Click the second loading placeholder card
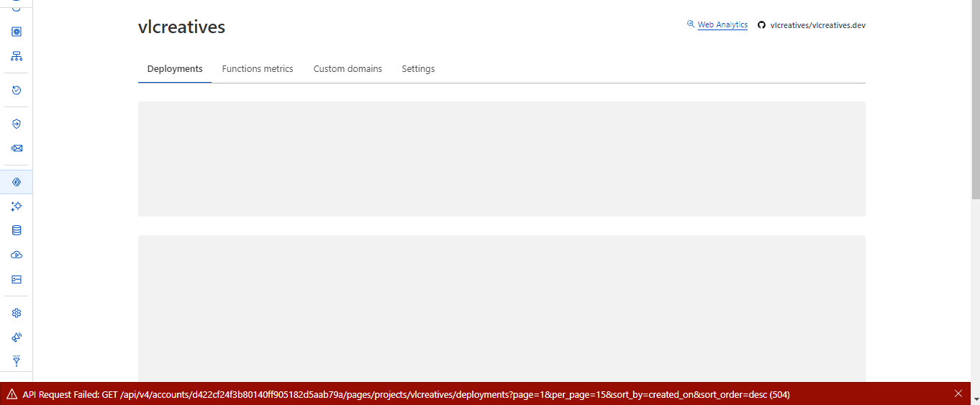 [502, 309]
